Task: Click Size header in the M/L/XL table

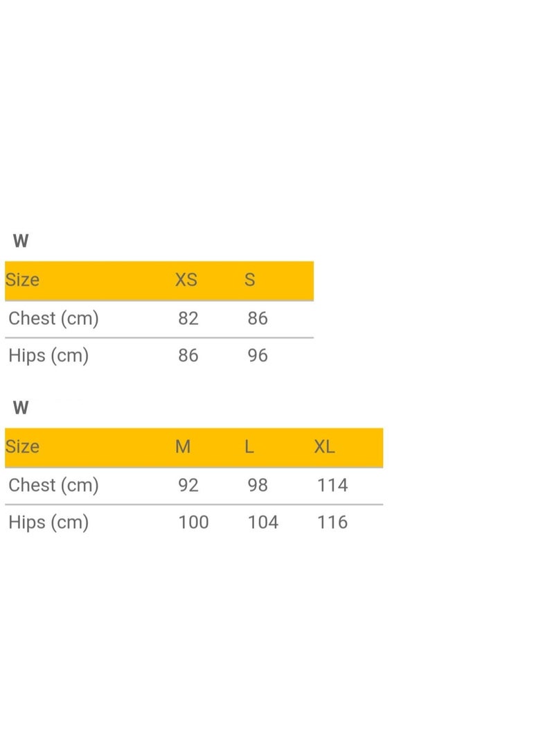Action: pyautogui.click(x=22, y=447)
